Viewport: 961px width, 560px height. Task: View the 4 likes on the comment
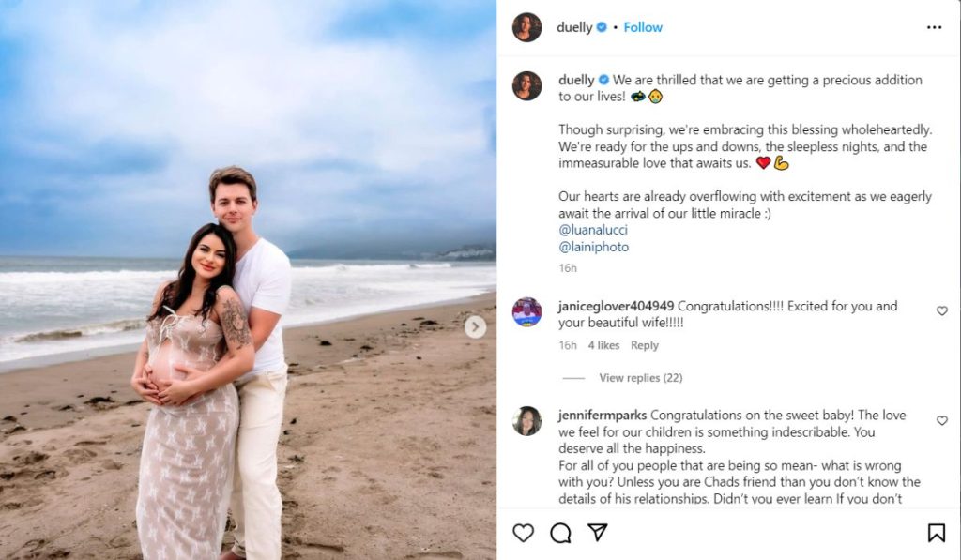click(603, 345)
